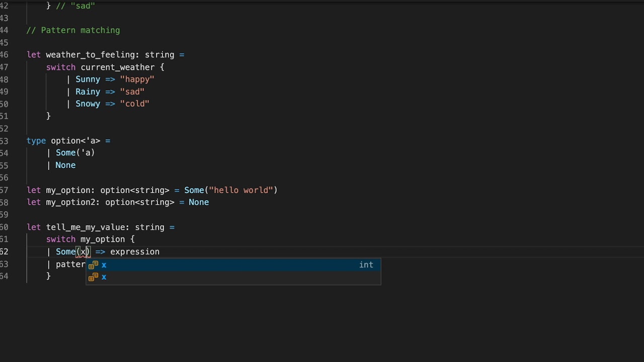Viewport: 644px width, 362px height.
Task: Click the variable icon of the second x suggestion
Action: 93,277
